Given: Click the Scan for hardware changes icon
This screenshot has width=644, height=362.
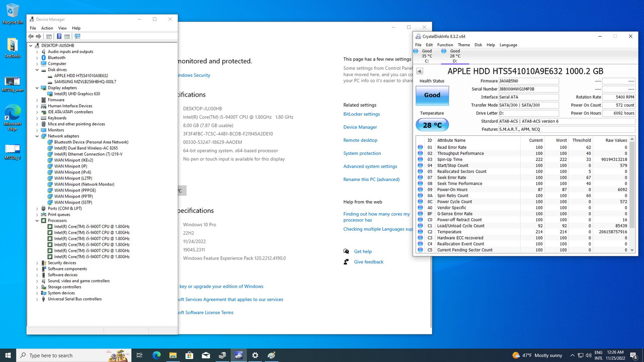Looking at the screenshot, I should (x=77, y=36).
